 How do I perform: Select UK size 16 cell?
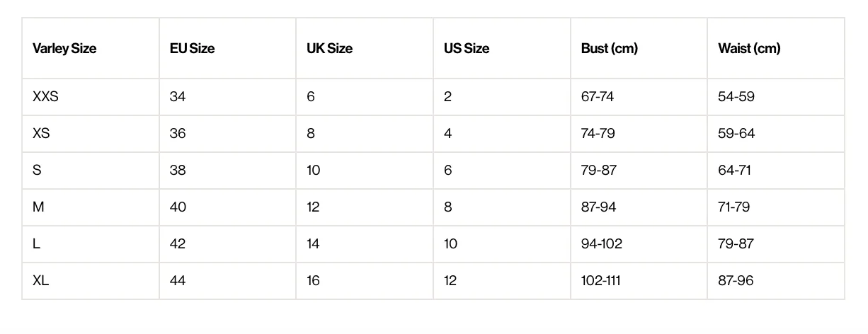365,281
